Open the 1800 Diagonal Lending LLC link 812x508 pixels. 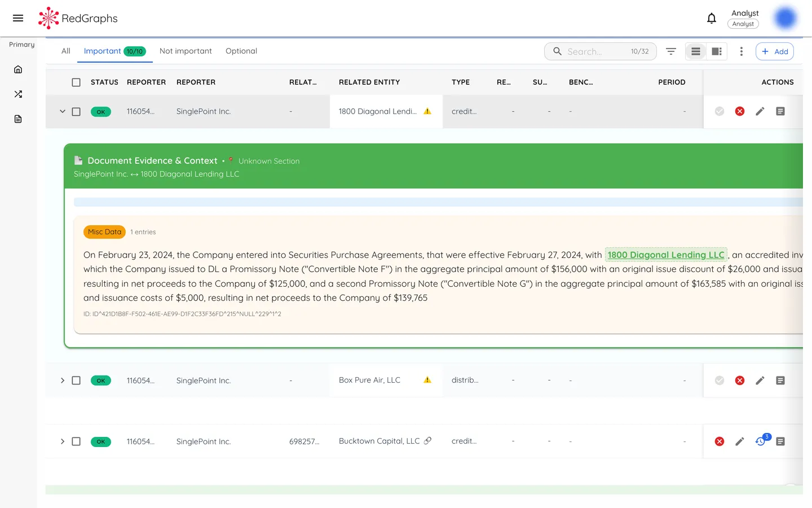[665, 255]
